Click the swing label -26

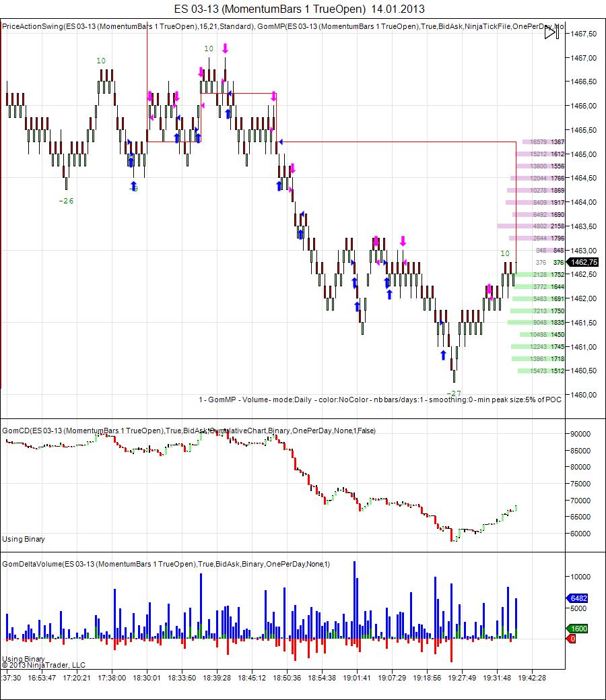(66, 201)
